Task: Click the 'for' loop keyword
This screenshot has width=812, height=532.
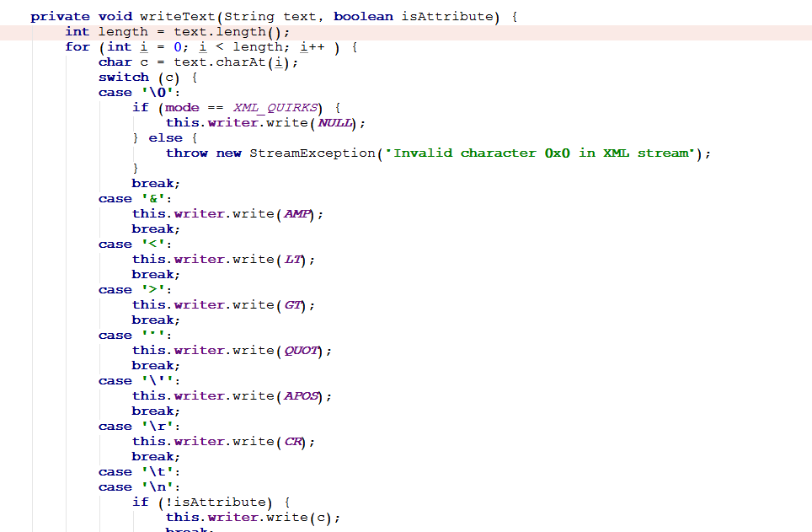Action: (77, 47)
